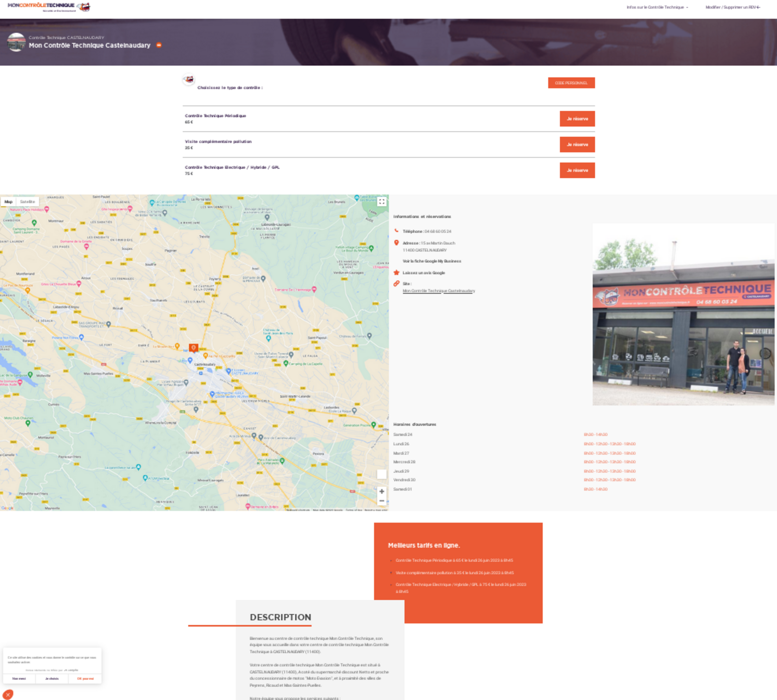Click the orange centre marker on the map

click(x=194, y=348)
